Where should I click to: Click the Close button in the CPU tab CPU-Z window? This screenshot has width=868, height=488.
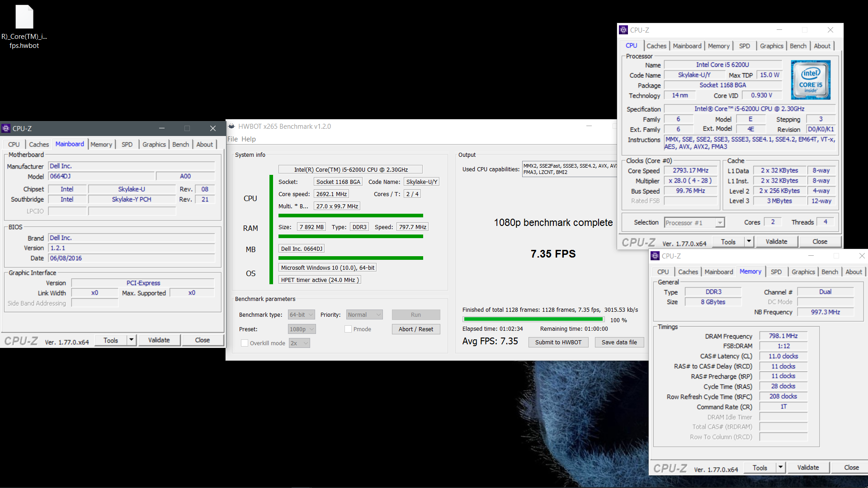coord(820,241)
